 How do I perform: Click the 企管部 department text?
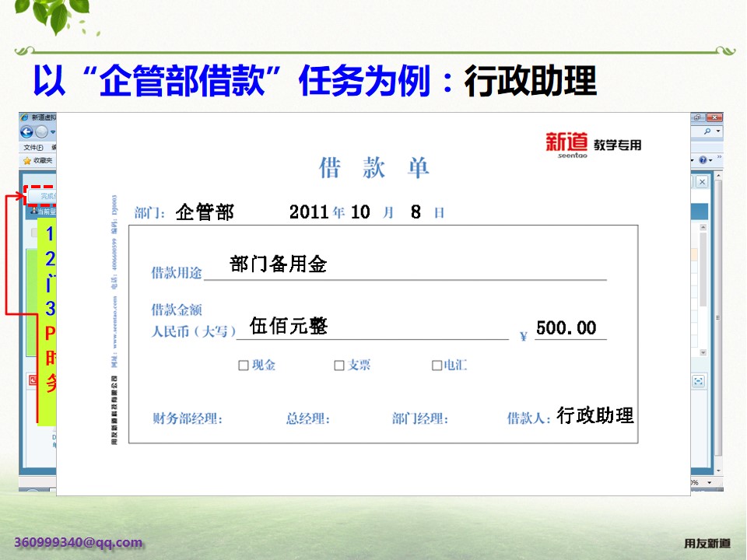pyautogui.click(x=205, y=212)
